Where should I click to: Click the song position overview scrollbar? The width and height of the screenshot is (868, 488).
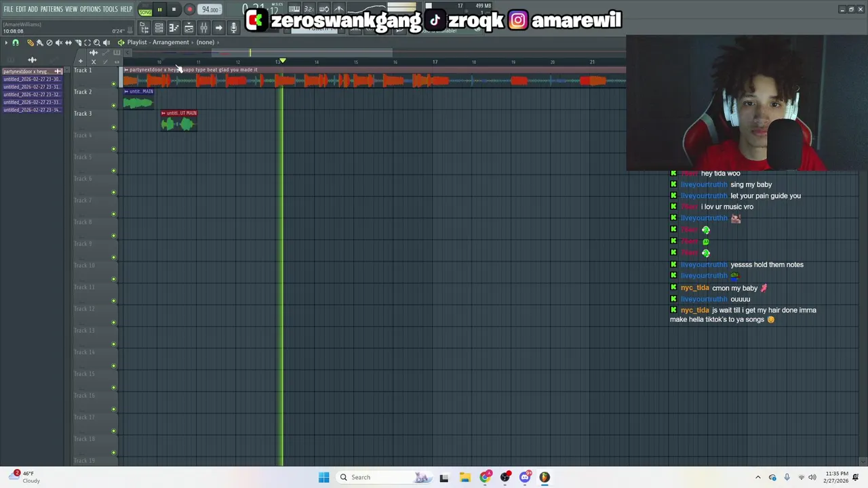(x=302, y=53)
